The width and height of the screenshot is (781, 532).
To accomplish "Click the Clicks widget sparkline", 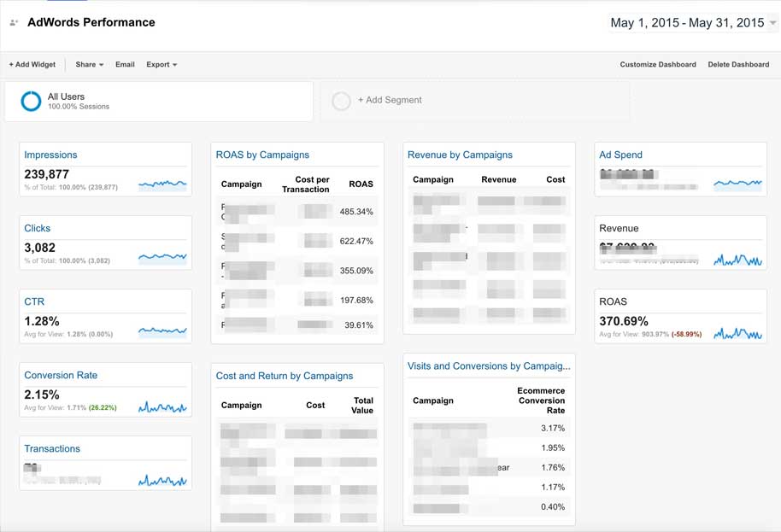I will (162, 256).
